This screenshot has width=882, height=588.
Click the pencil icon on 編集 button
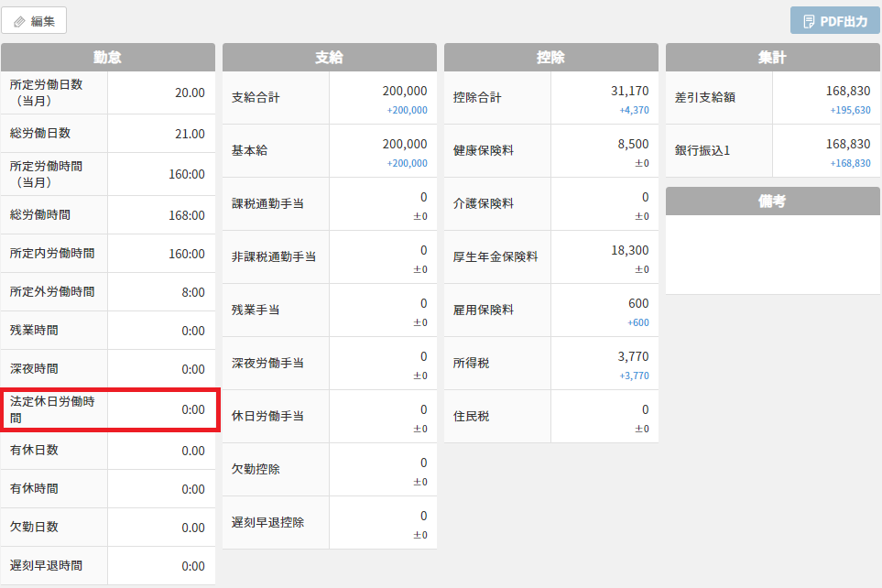pos(19,21)
